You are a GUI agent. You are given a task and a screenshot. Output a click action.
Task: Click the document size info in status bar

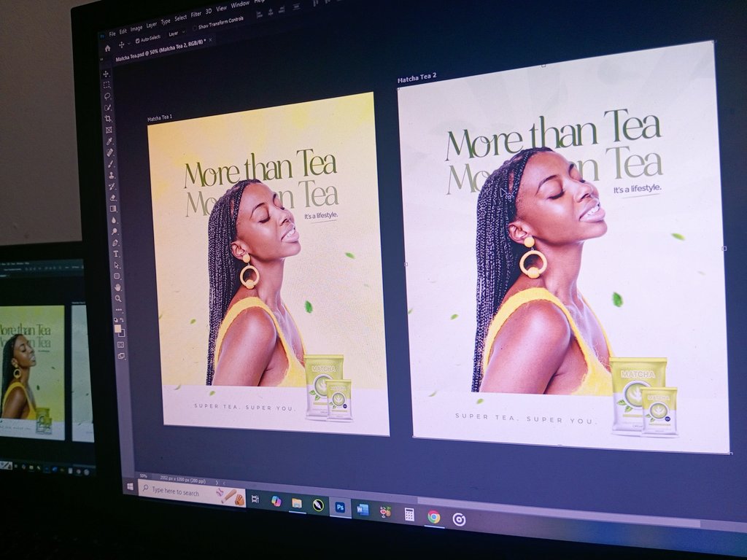coord(183,480)
